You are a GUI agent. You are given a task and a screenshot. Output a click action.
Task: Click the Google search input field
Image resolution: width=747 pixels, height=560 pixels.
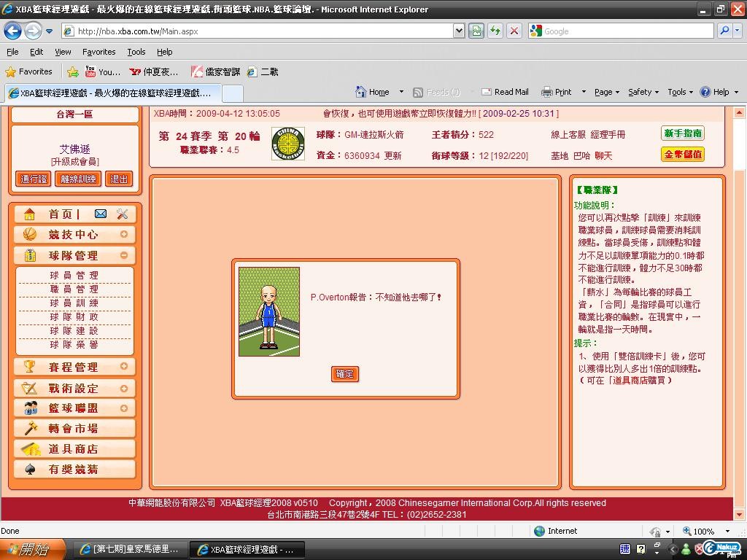pyautogui.click(x=626, y=31)
